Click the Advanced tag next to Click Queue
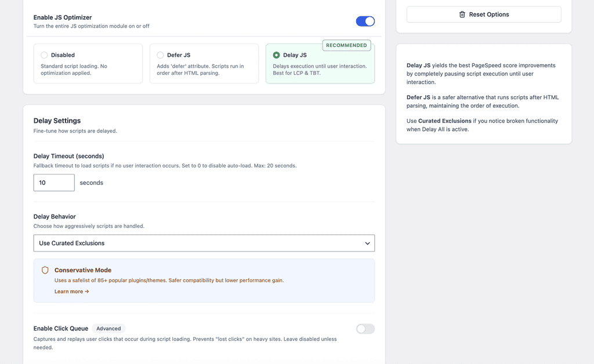Viewport: 594px width, 364px height. coord(108,329)
